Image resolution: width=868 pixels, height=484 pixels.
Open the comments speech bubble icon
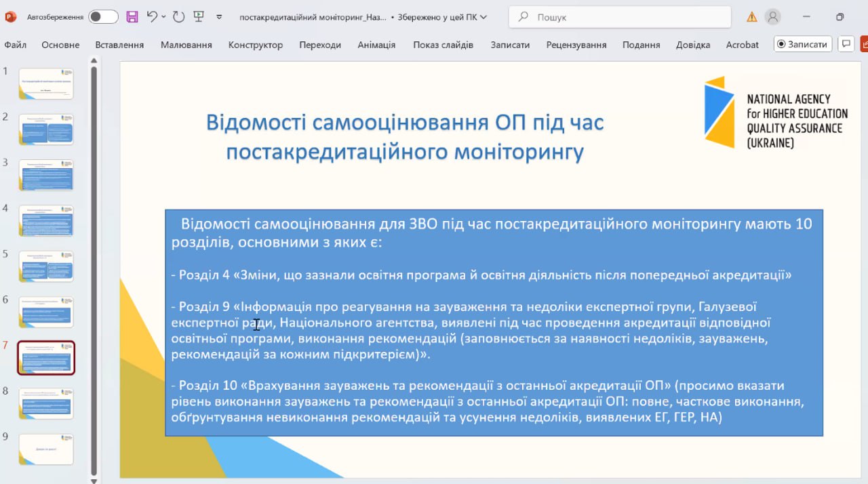tap(846, 44)
